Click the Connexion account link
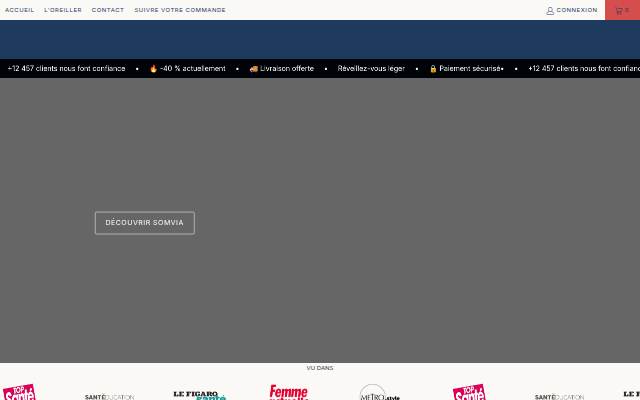 [577, 10]
